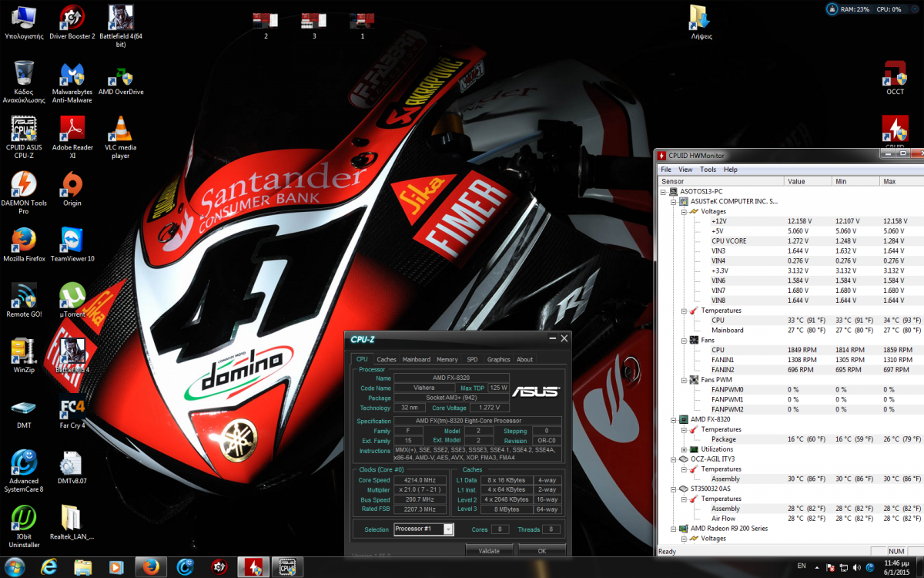The width and height of the screenshot is (924, 578).
Task: Open DAEMON Tools Pro desktop icon
Action: (24, 193)
